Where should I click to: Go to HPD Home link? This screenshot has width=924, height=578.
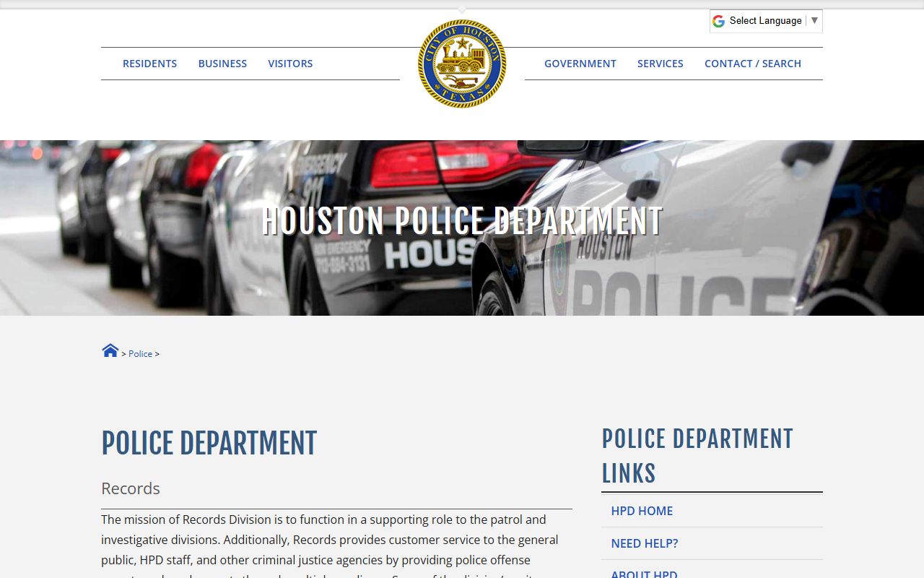[x=642, y=511]
